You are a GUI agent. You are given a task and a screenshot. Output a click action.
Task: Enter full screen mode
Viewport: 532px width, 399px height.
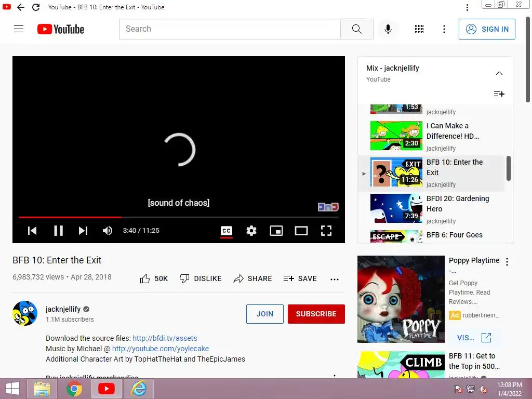click(326, 231)
